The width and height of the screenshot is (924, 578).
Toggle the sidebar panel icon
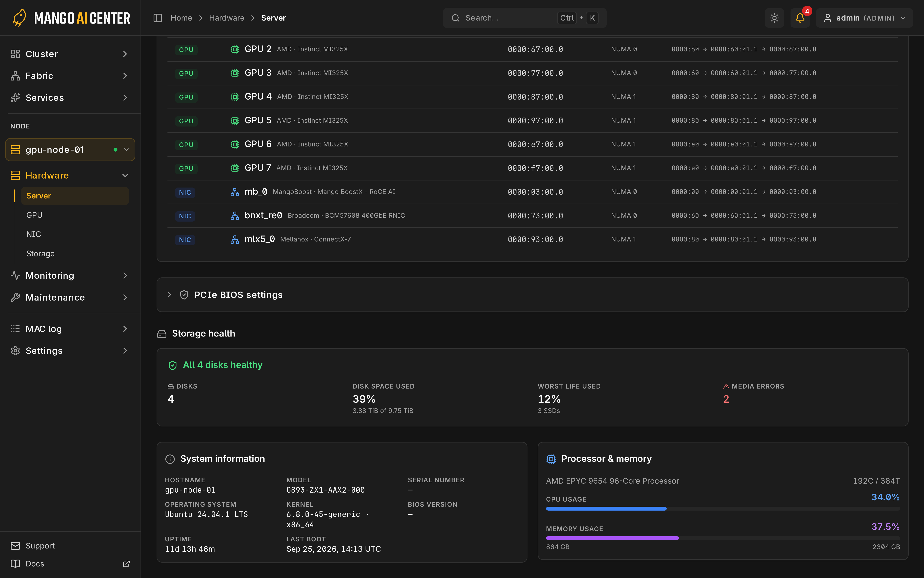[158, 18]
